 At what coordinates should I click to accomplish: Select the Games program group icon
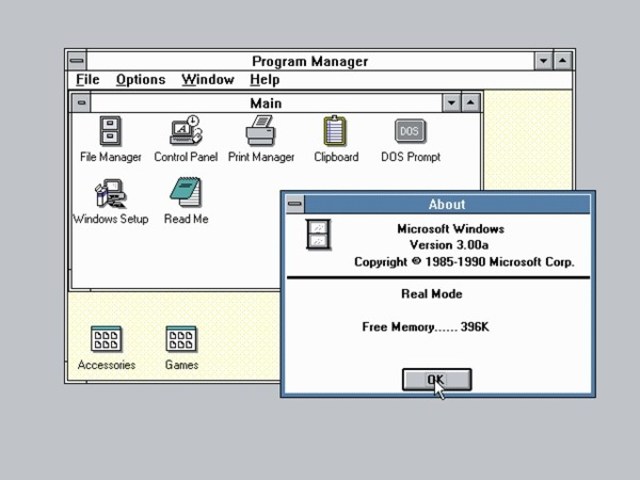[181, 339]
